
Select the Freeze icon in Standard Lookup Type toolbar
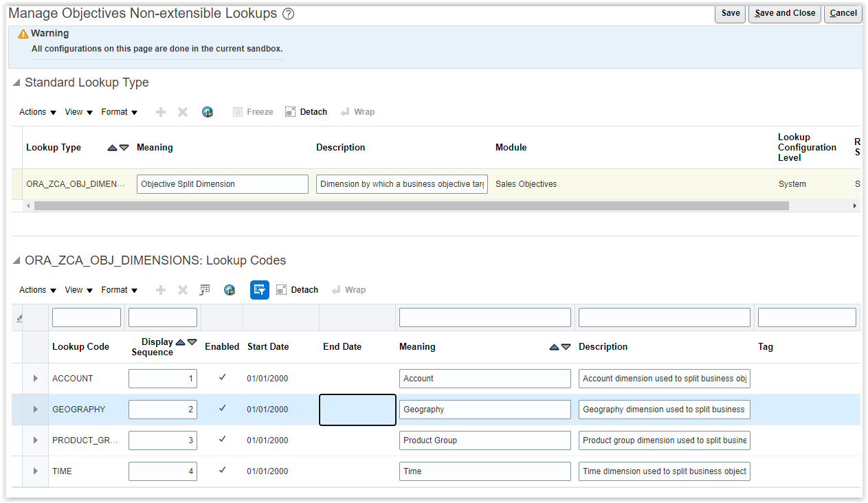click(253, 112)
